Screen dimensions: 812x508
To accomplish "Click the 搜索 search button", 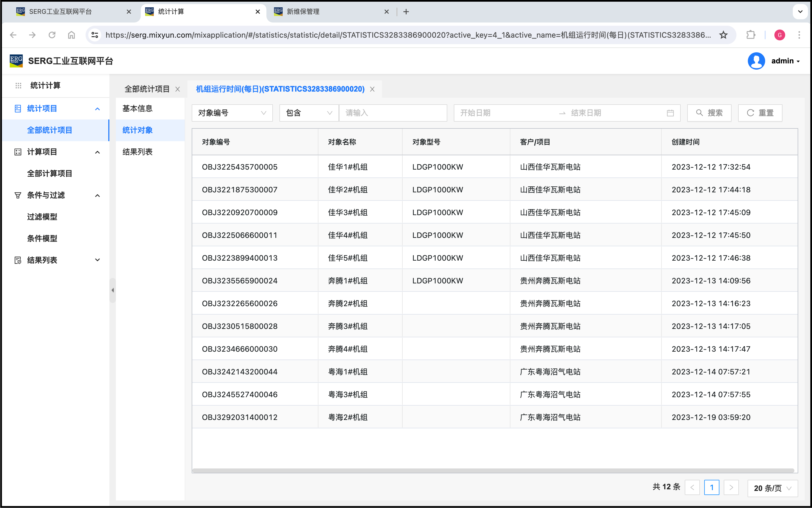I will point(709,113).
